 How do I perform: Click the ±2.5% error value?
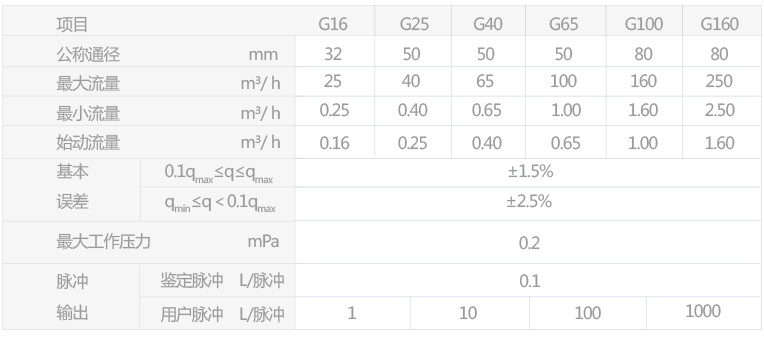pyautogui.click(x=529, y=201)
